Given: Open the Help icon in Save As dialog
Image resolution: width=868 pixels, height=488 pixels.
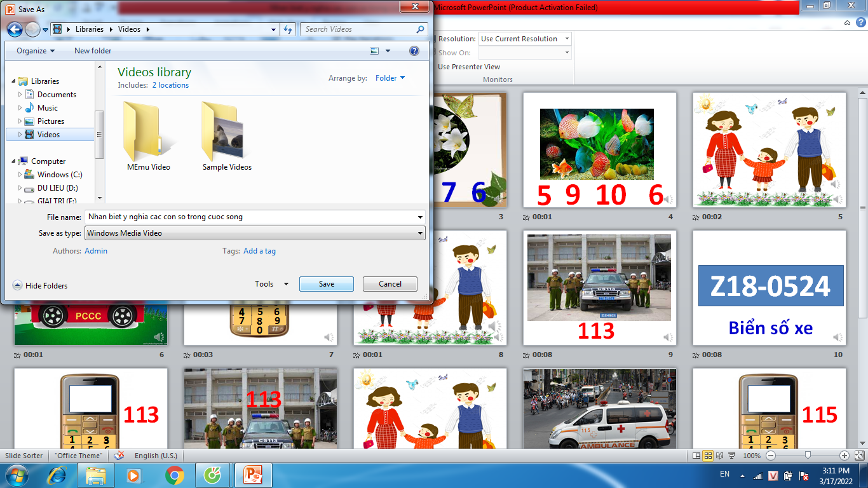Looking at the screenshot, I should pyautogui.click(x=414, y=51).
